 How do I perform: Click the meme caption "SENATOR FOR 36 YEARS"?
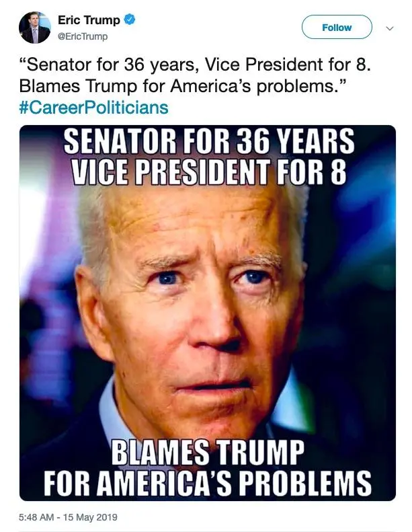click(209, 142)
